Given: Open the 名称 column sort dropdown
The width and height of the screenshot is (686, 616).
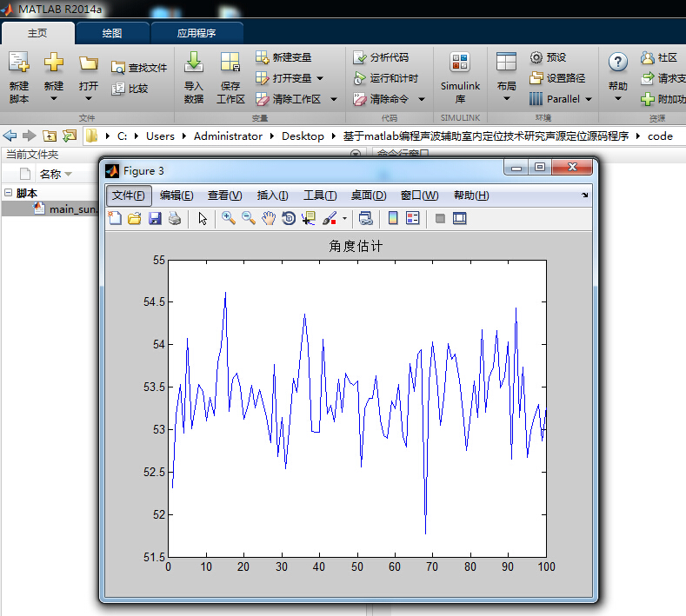Looking at the screenshot, I should click(x=68, y=174).
